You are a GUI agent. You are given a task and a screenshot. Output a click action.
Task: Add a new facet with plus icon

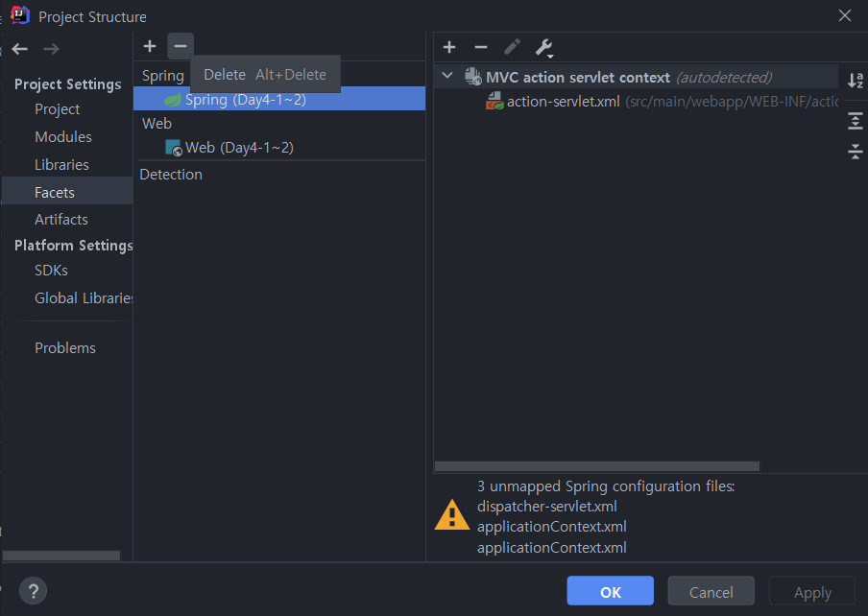pos(150,46)
